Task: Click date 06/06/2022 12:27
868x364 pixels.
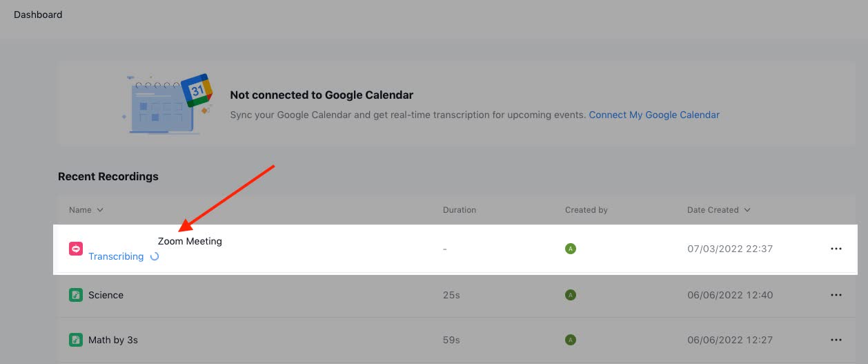Action: click(730, 340)
